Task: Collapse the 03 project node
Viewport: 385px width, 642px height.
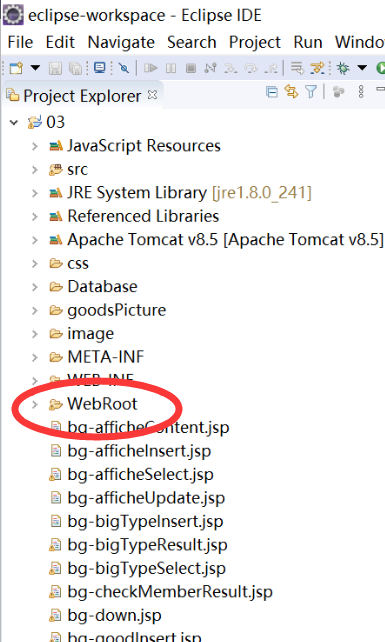Action: pos(14,122)
